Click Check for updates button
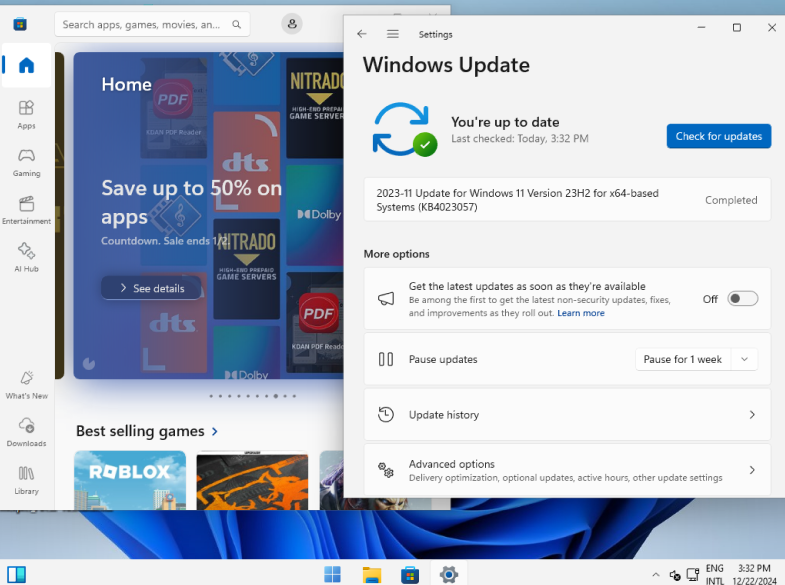Screen dimensions: 785x585 click(x=718, y=136)
